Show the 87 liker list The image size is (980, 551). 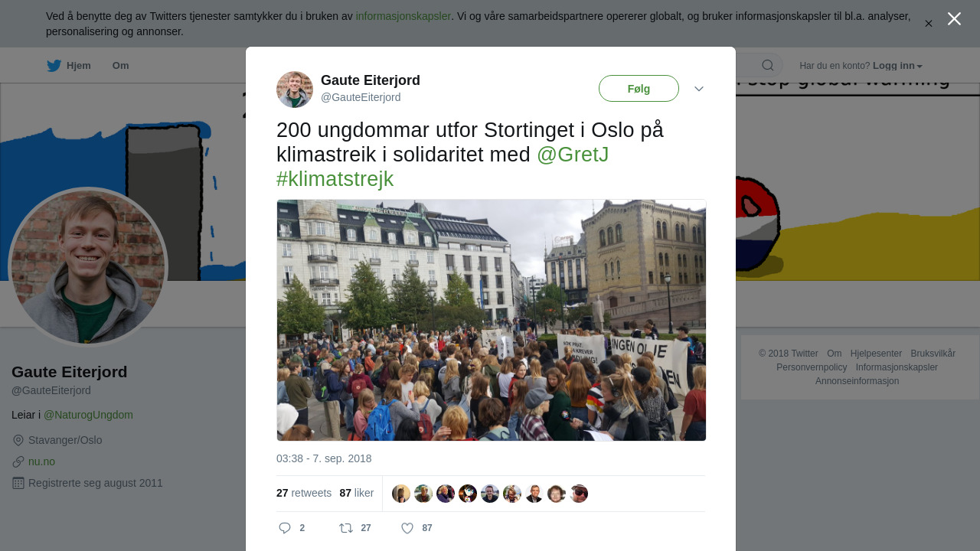[357, 493]
